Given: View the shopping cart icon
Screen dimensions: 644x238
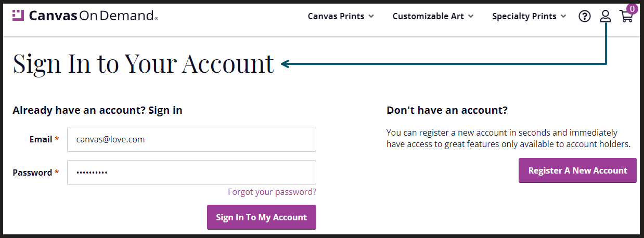Looking at the screenshot, I should click(626, 17).
